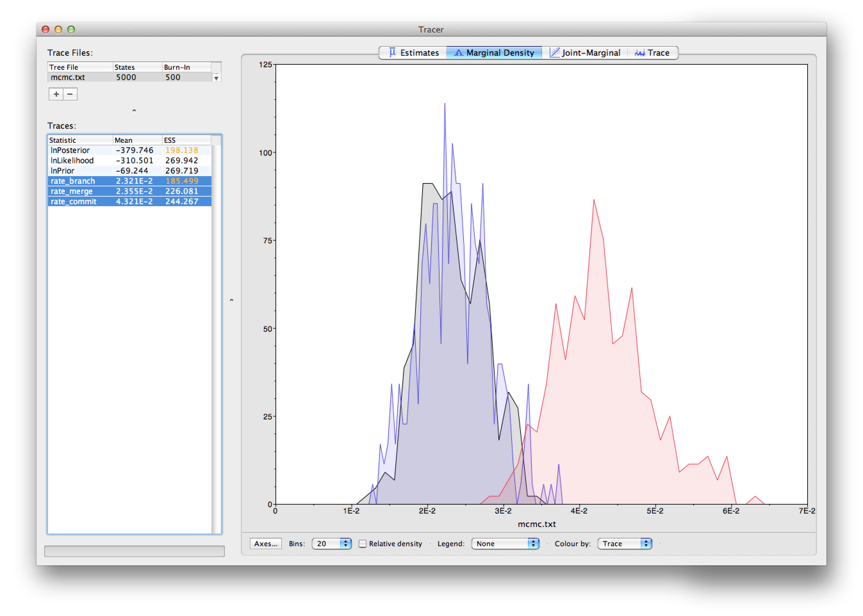This screenshot has width=863, height=616.
Task: Click the vertical panel divider handle
Action: pos(232,300)
